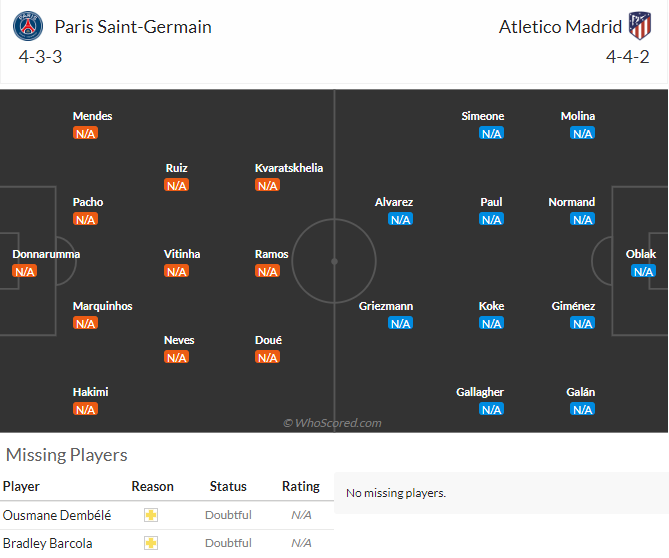Viewport: 669px width, 558px height.
Task: Open the Paris Saint-Germain team name link
Action: point(133,27)
